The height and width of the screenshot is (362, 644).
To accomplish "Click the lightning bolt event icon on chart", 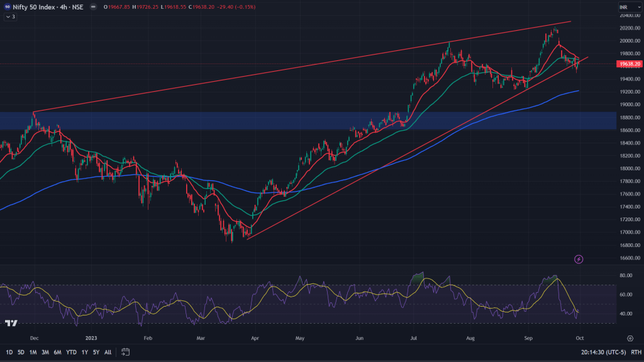I will tap(579, 259).
